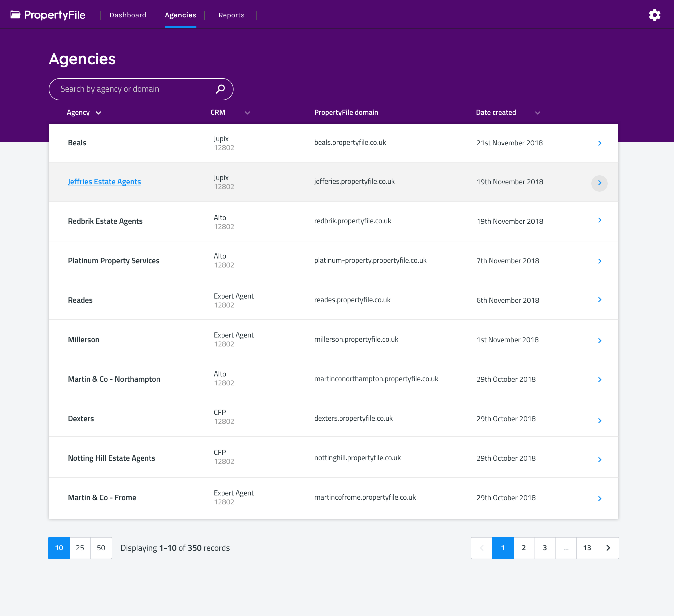
Task: Open settings gear icon
Action: pyautogui.click(x=654, y=15)
